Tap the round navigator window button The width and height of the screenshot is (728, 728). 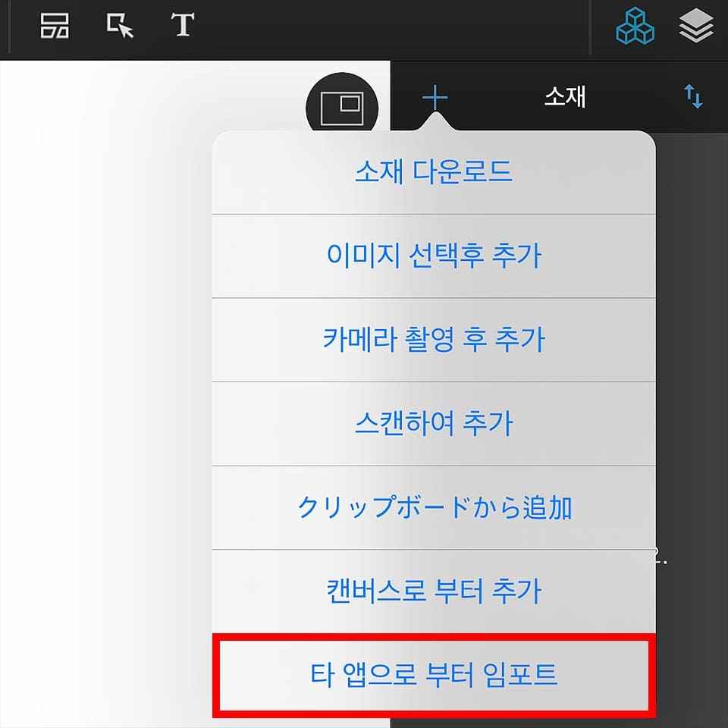pos(342,108)
